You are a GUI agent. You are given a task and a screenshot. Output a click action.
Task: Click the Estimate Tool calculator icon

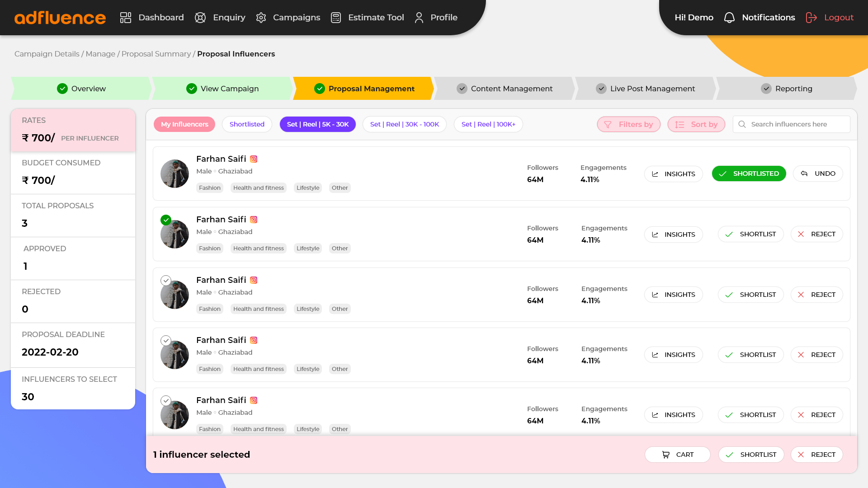pyautogui.click(x=335, y=18)
